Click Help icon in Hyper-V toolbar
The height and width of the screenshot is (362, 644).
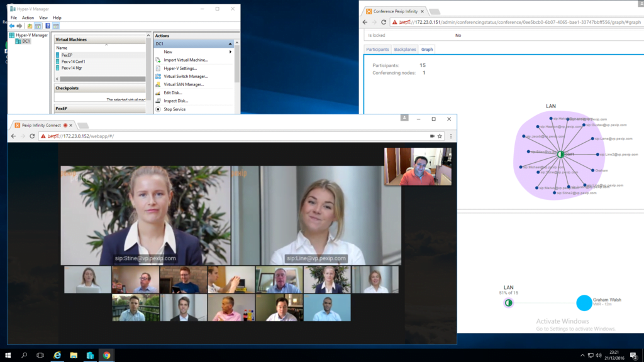(48, 26)
